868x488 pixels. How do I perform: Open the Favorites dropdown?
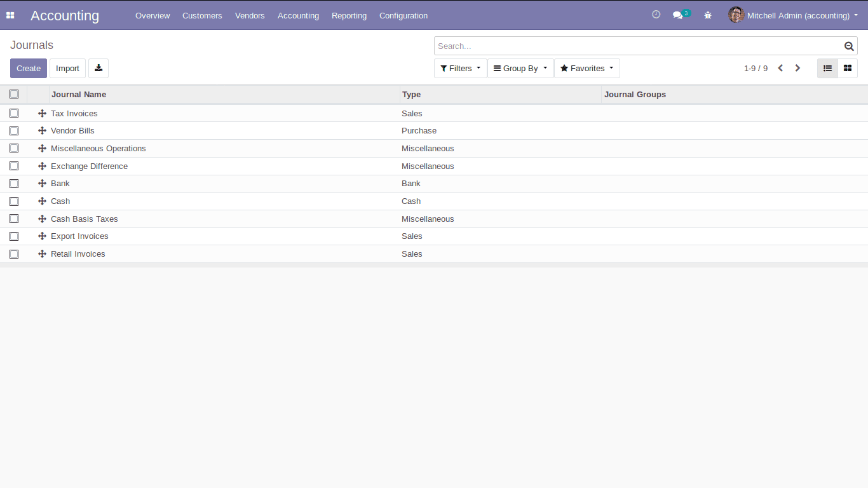tap(587, 68)
